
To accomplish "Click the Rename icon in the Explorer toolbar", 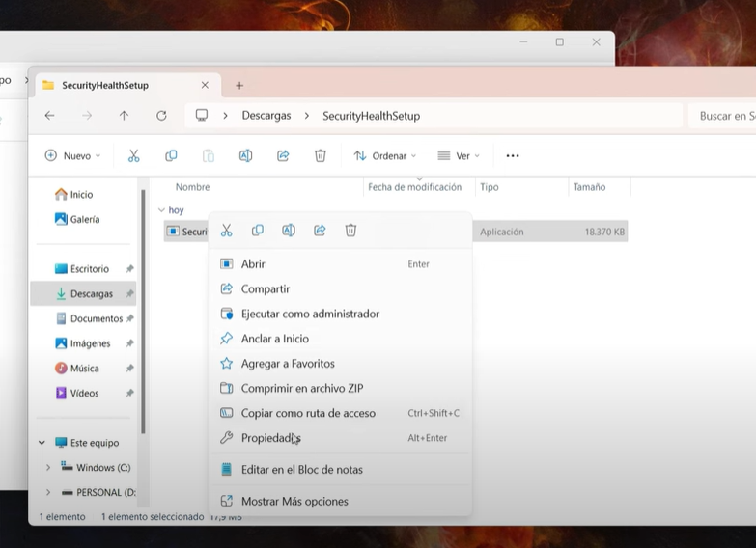I will 246,155.
